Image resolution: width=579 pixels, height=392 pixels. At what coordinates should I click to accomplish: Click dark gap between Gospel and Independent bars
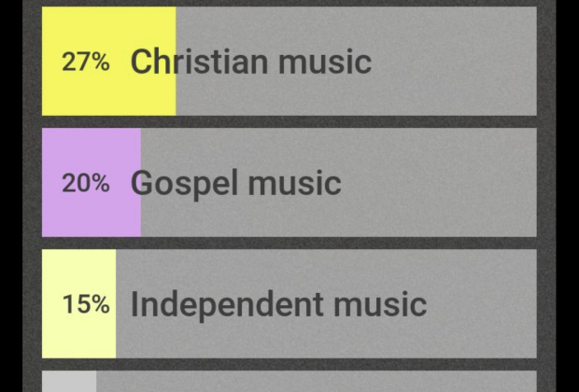pos(289,243)
